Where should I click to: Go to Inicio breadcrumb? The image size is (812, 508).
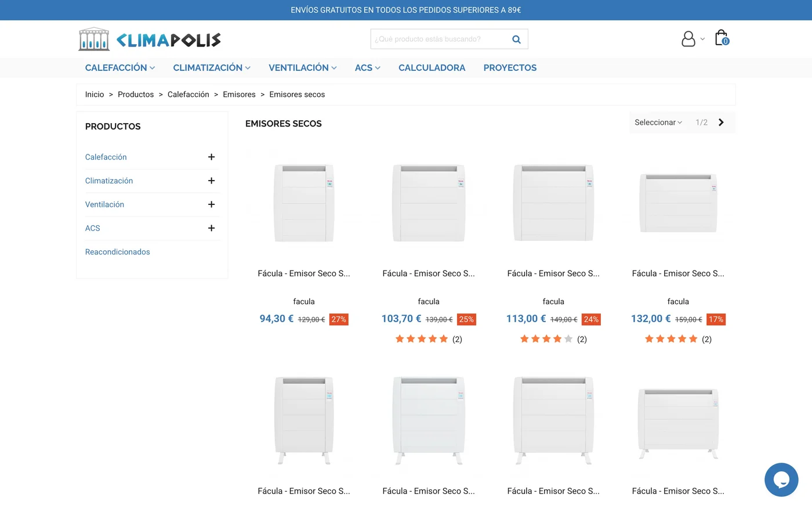tap(95, 95)
